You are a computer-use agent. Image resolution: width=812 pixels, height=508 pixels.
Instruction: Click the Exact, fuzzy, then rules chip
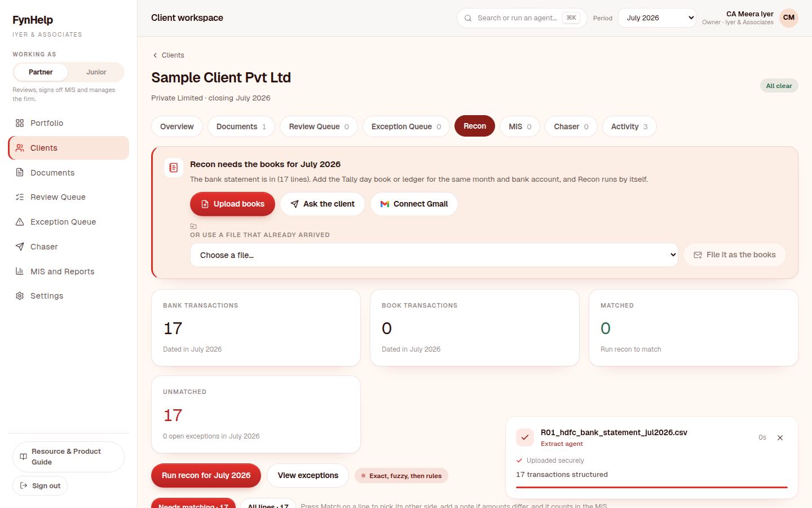[x=401, y=476]
